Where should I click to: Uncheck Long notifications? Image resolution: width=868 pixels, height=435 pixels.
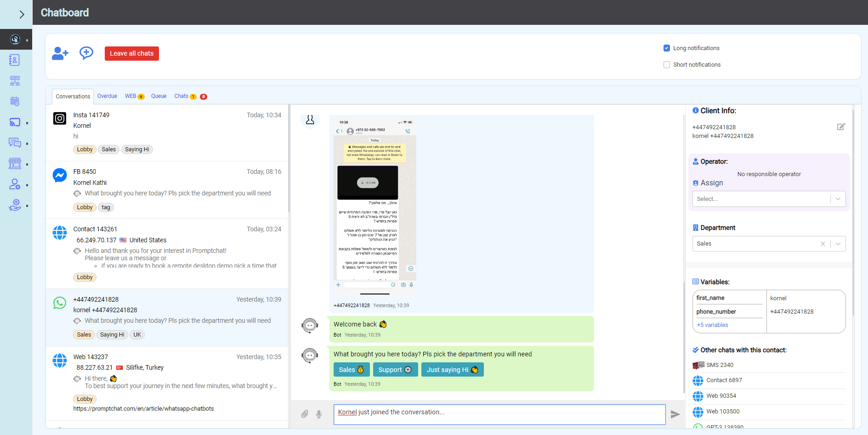(x=666, y=48)
